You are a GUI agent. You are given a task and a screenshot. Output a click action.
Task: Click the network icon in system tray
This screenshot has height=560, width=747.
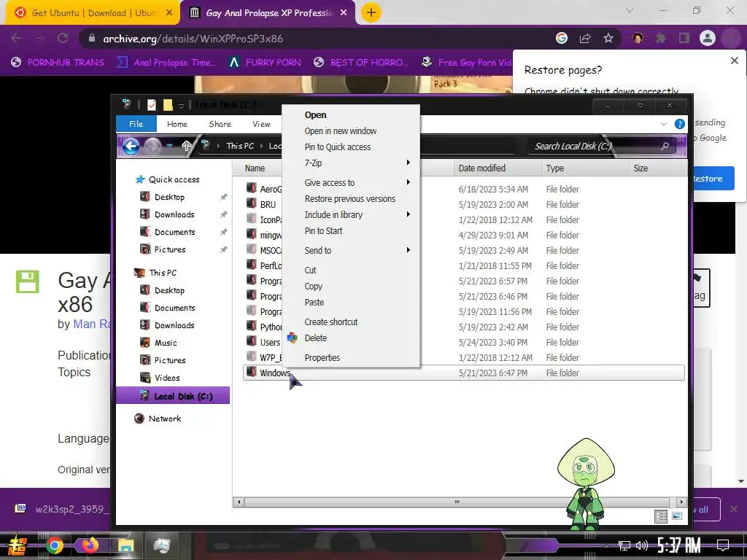[x=624, y=545]
